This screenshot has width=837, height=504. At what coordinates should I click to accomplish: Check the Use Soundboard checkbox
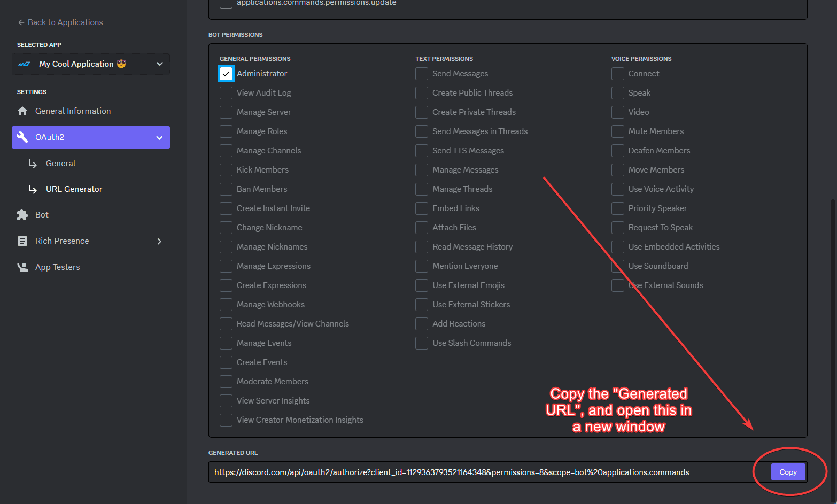[618, 266]
